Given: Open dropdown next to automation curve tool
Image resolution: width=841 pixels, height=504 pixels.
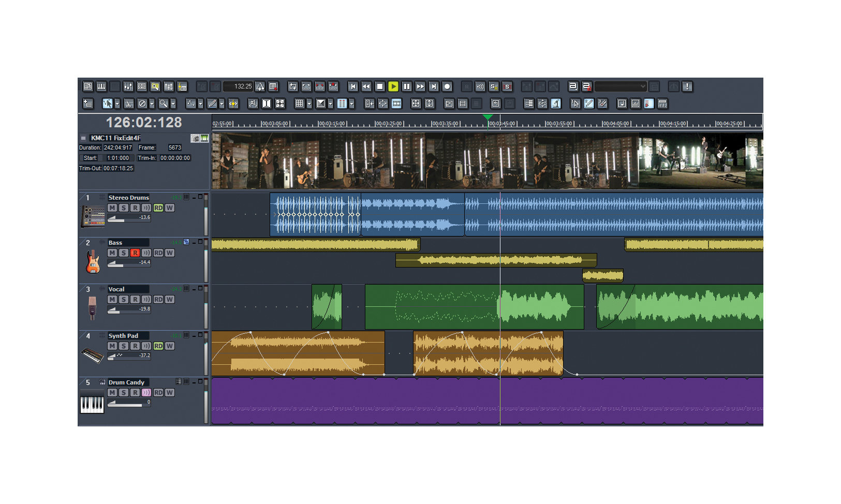Looking at the screenshot, I should (x=200, y=103).
